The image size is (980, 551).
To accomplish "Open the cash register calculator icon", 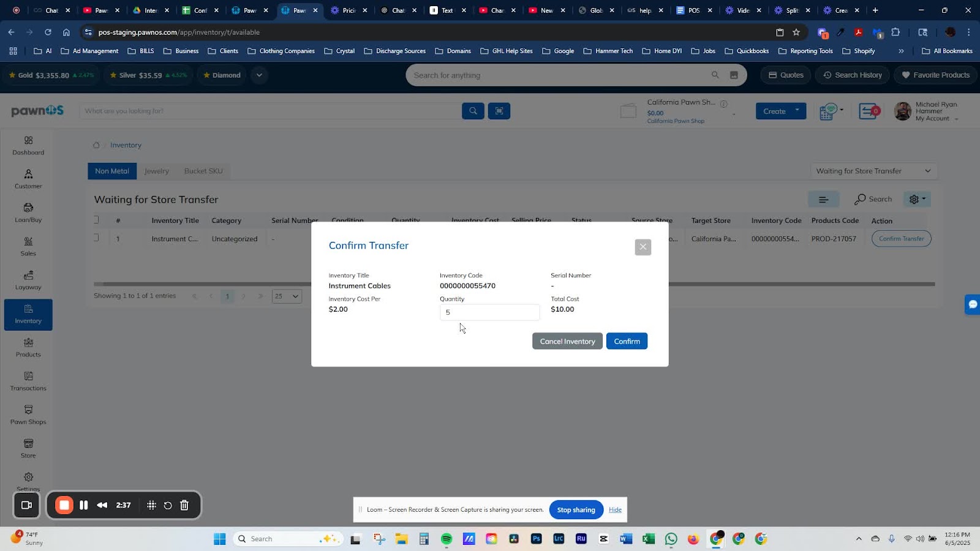I will pos(827,111).
